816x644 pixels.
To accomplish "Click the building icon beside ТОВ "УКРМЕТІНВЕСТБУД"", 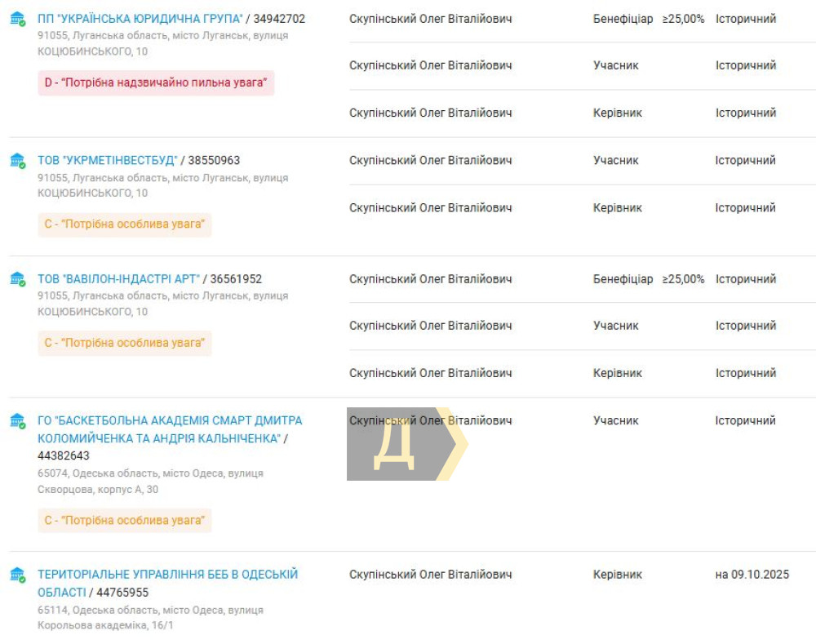I will tap(17, 161).
